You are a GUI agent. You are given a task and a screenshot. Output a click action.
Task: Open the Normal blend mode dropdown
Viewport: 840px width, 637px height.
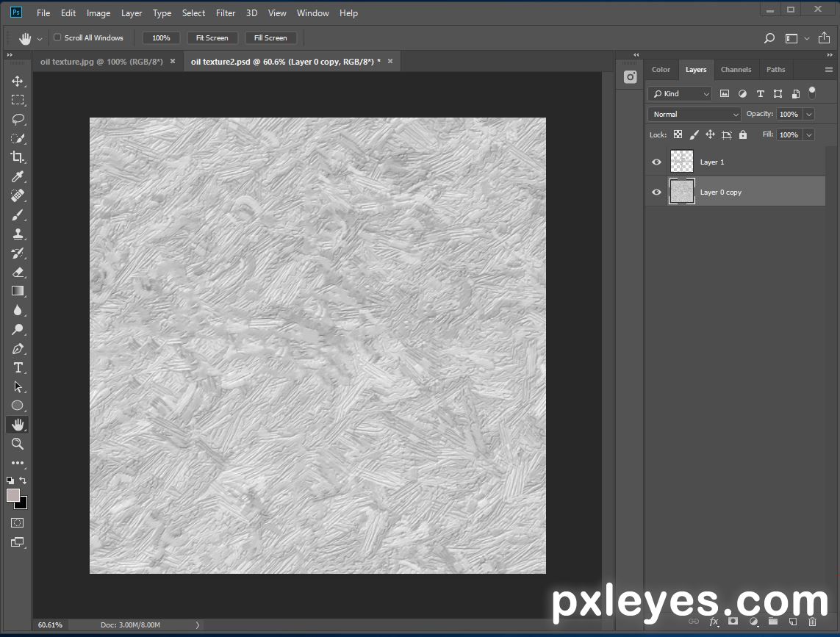pos(694,114)
